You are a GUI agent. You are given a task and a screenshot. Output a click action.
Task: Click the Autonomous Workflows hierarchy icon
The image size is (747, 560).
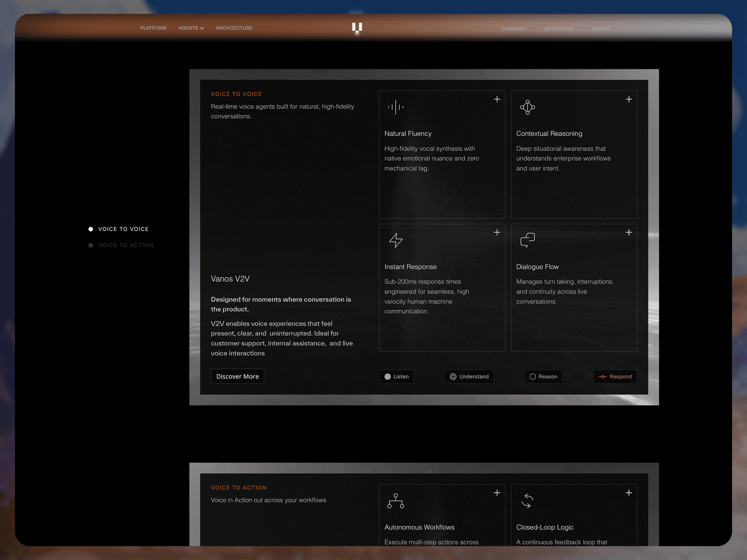click(x=396, y=501)
